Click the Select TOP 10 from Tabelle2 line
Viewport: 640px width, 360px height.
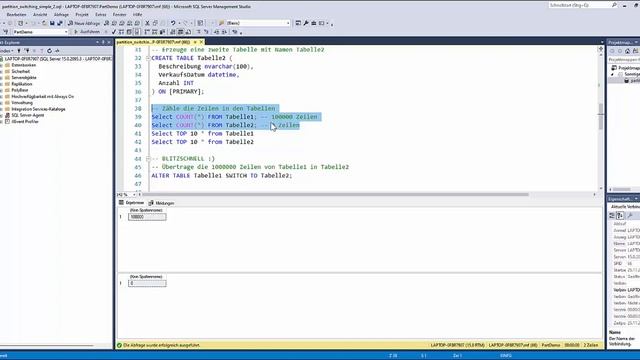click(x=202, y=142)
